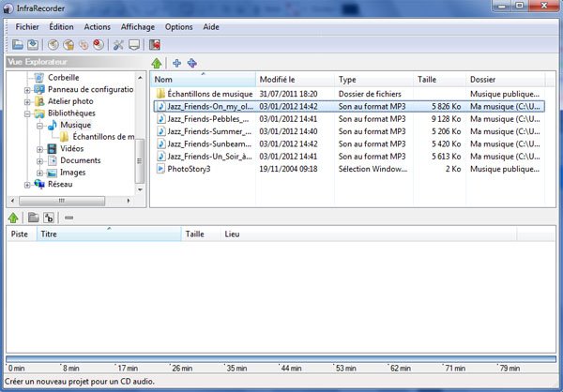Viewport: 563px width, 392px height.
Task: Sort files by Modifié le column
Action: tap(296, 80)
